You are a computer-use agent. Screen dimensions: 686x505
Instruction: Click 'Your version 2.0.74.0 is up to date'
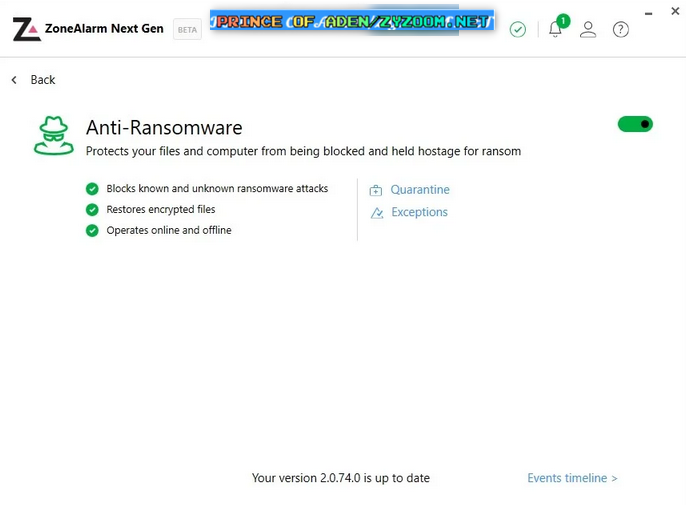point(341,478)
